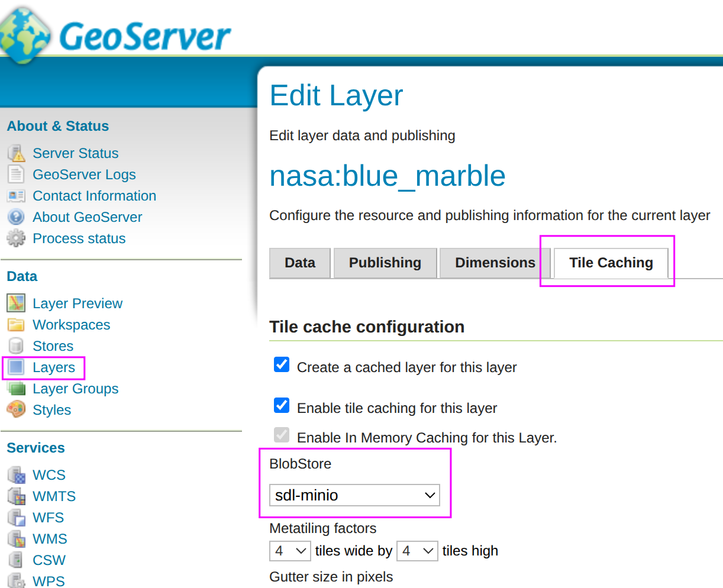Click the Contact Information card icon
Screen dimensions: 723x588
click(16, 196)
